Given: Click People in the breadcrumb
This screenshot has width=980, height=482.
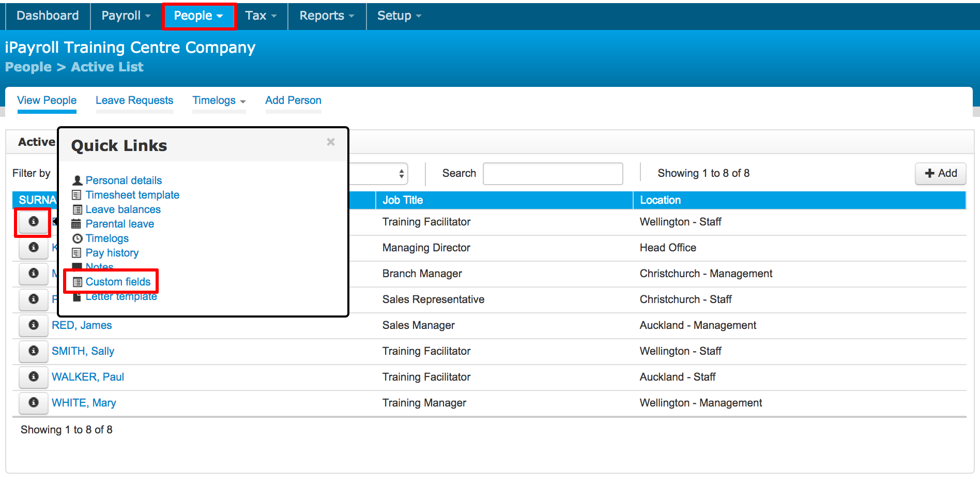Looking at the screenshot, I should pos(28,67).
